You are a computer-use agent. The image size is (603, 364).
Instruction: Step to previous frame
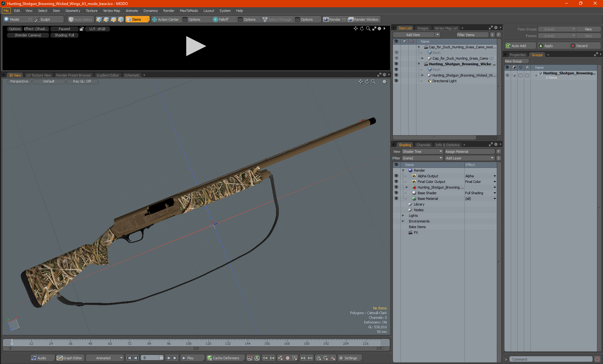click(136, 358)
